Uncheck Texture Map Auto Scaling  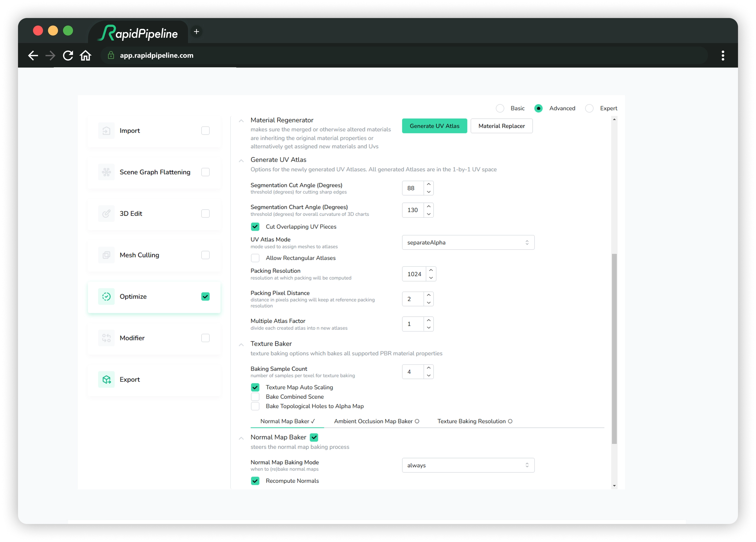tap(255, 387)
